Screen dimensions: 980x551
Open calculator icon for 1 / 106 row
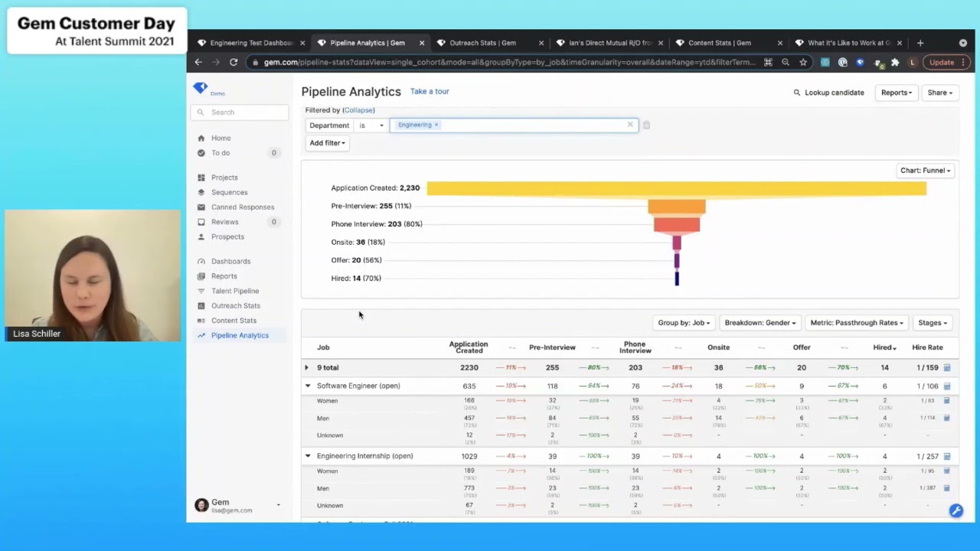(947, 386)
